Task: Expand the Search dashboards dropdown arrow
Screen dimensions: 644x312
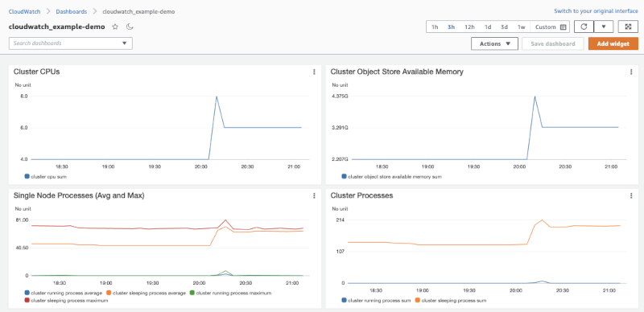Action: [125, 43]
